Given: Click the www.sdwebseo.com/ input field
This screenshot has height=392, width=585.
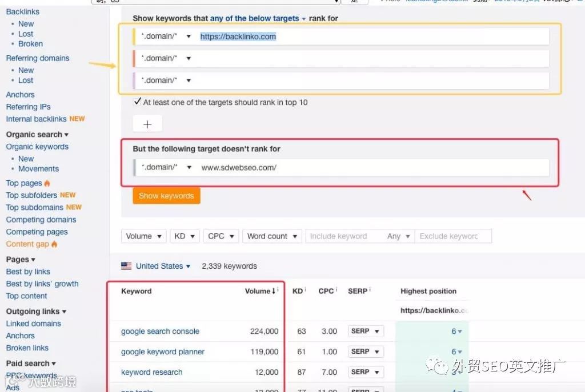Looking at the screenshot, I should click(x=373, y=167).
